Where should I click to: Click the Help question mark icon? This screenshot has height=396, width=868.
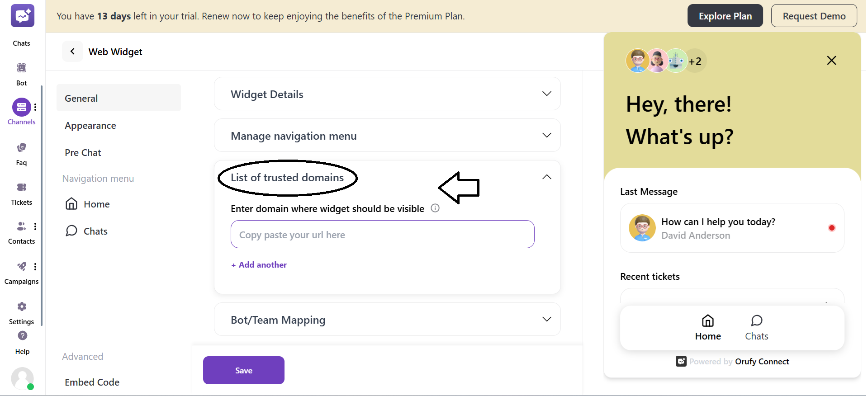tap(22, 336)
